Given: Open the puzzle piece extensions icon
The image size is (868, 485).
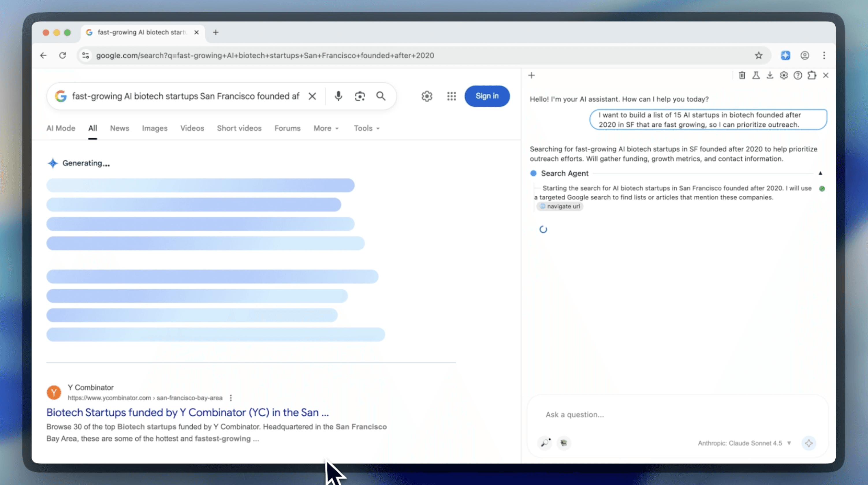Looking at the screenshot, I should [x=812, y=75].
